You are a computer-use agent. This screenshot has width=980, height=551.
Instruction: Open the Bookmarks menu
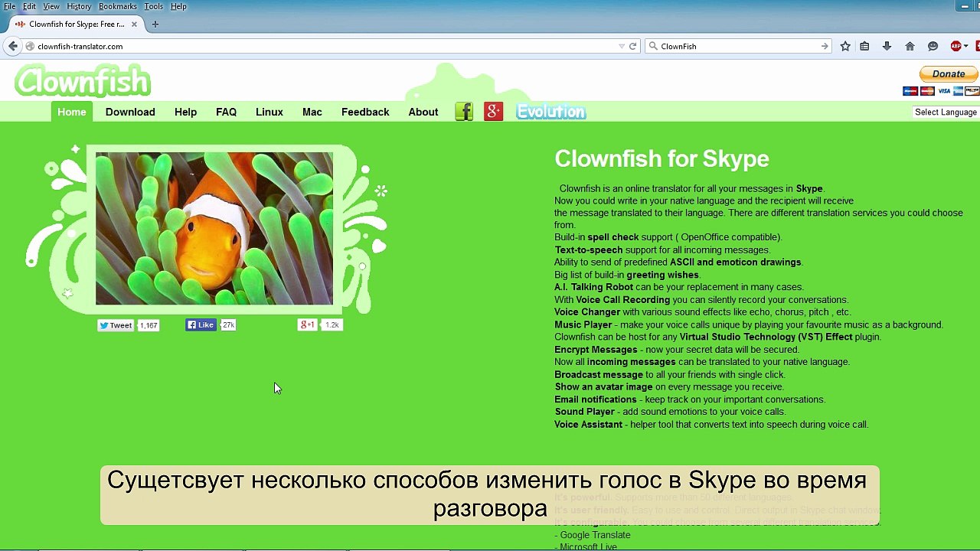118,6
